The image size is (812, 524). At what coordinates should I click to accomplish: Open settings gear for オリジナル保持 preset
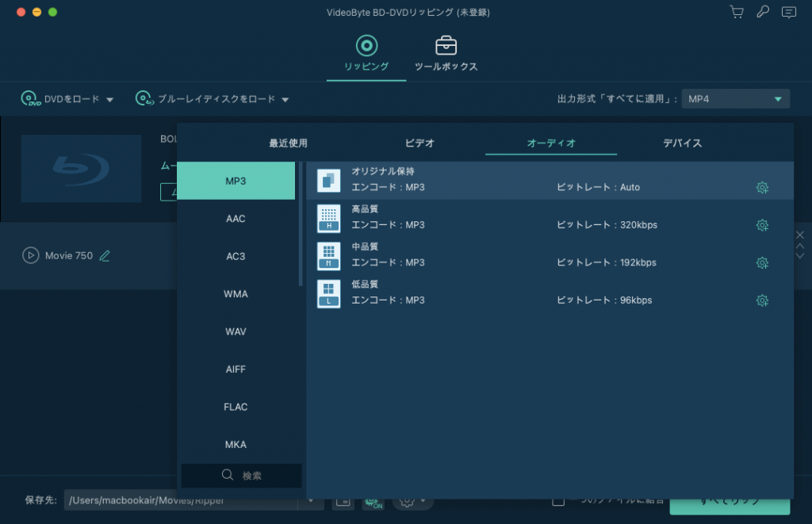762,188
